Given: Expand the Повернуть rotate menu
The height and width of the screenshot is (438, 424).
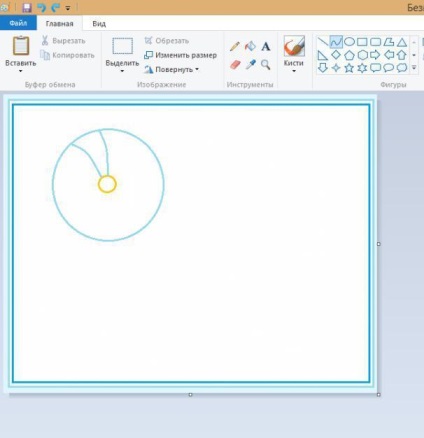Looking at the screenshot, I should point(172,69).
